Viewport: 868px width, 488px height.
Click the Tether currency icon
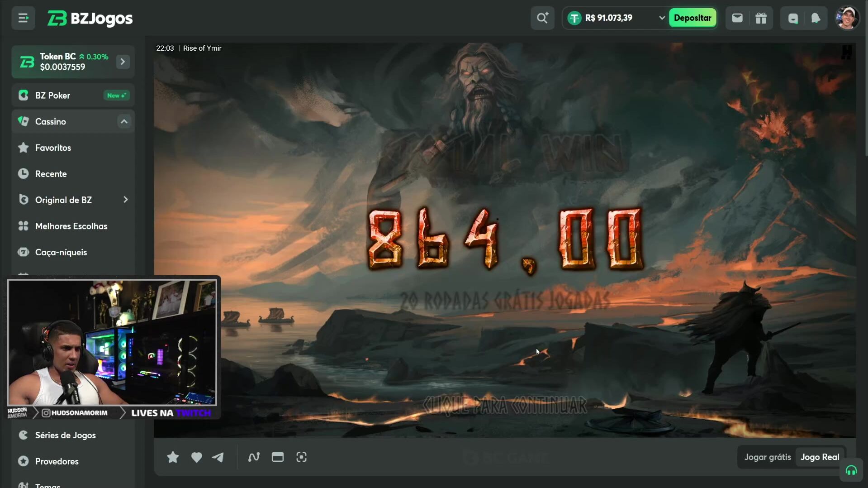tap(574, 18)
